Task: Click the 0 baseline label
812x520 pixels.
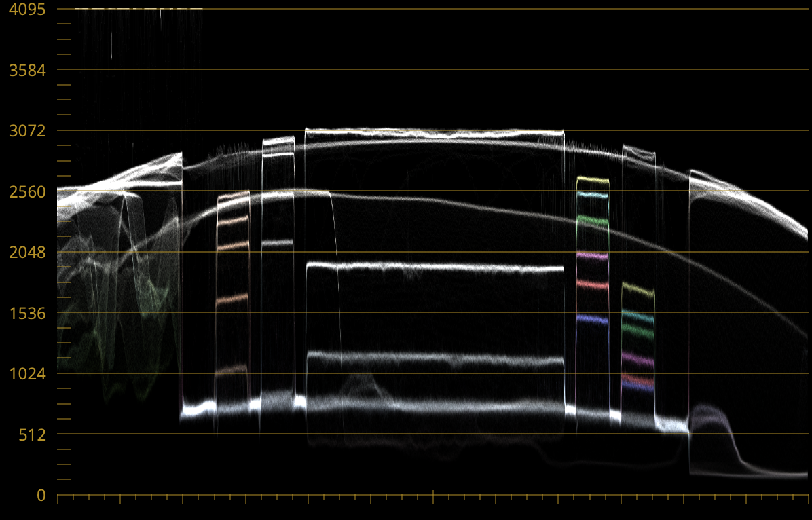Action: (41, 496)
